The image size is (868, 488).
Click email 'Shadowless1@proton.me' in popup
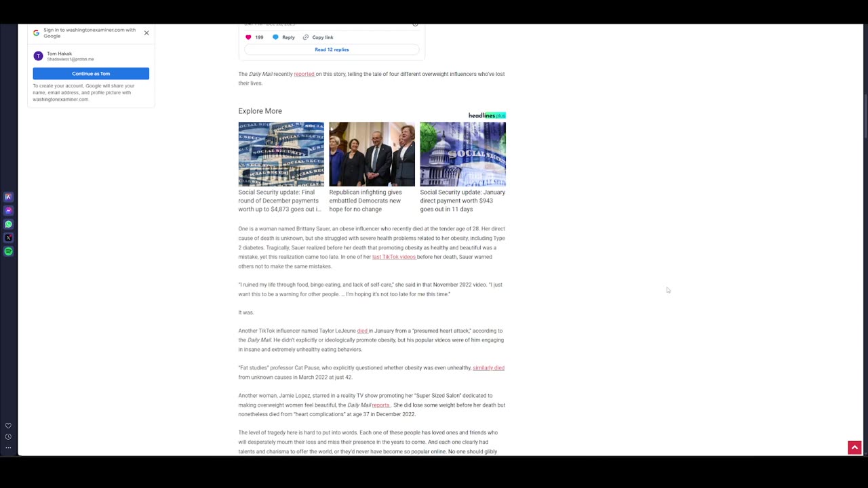71,60
